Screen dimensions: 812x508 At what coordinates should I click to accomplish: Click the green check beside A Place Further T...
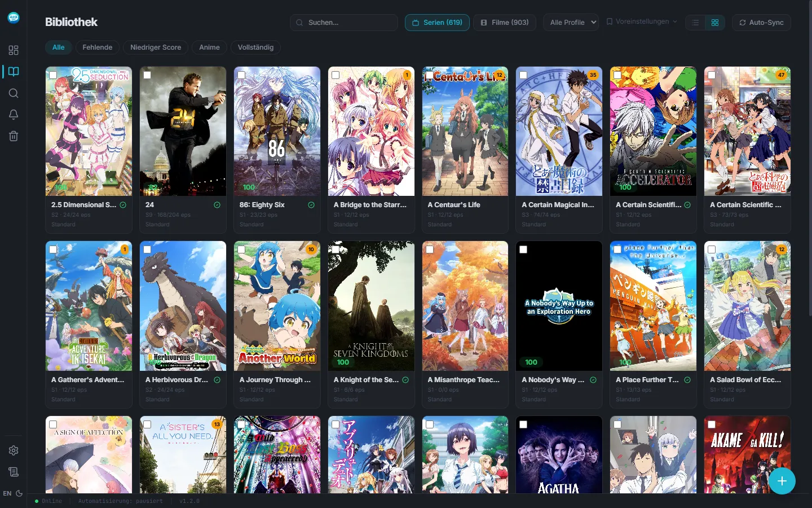[x=687, y=380]
